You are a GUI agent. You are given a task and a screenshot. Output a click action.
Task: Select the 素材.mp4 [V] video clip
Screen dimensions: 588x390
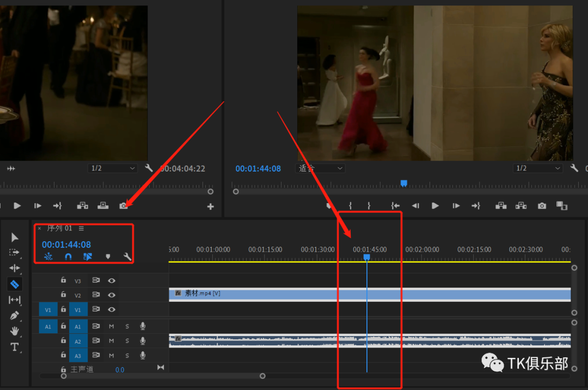click(x=370, y=294)
